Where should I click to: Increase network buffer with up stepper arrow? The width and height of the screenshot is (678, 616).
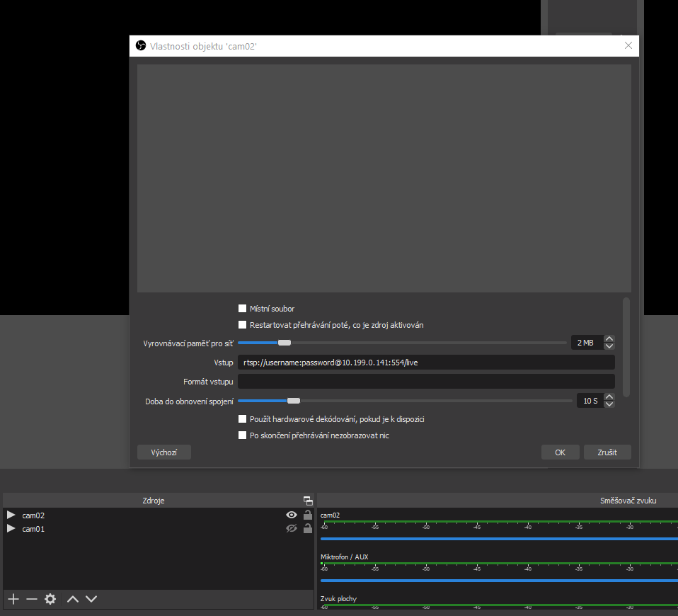pyautogui.click(x=610, y=339)
